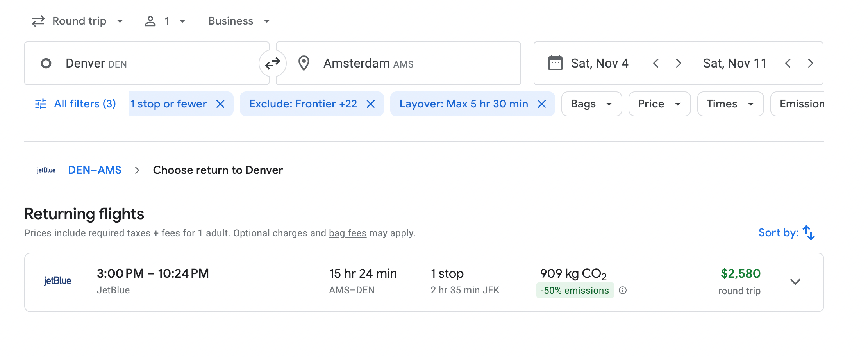Remove the '1 stop or fewer' filter
This screenshot has height=357, width=868.
pyautogui.click(x=220, y=104)
